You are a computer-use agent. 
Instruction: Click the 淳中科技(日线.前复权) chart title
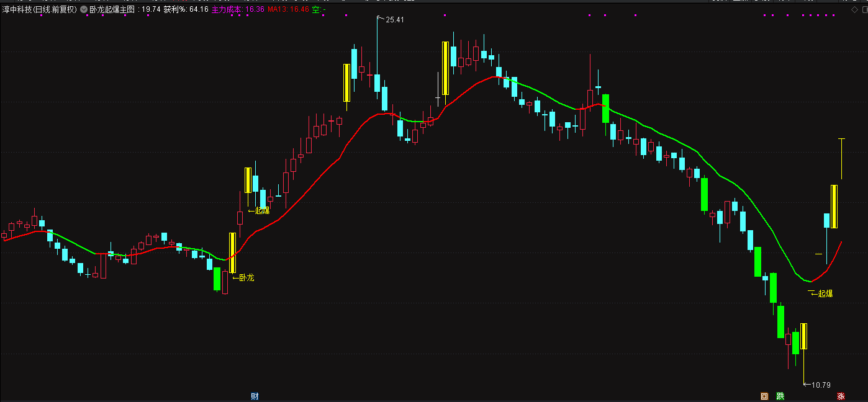coord(40,9)
